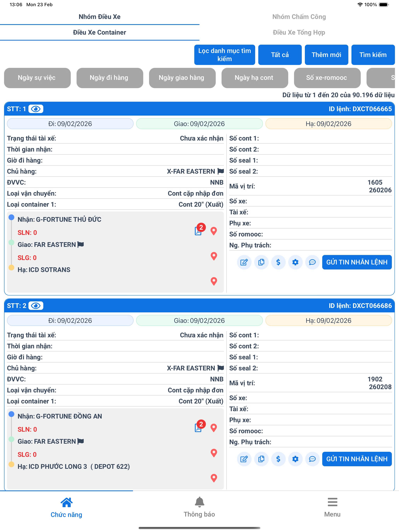
Task: Click Nhận: G-FORTUNE ĐỒNG AN text
Action: [60, 416]
